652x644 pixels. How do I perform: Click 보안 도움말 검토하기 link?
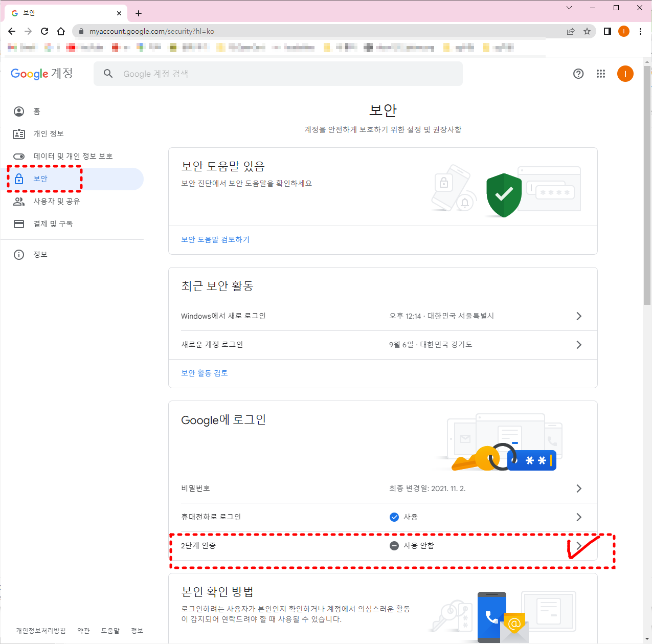pos(215,239)
